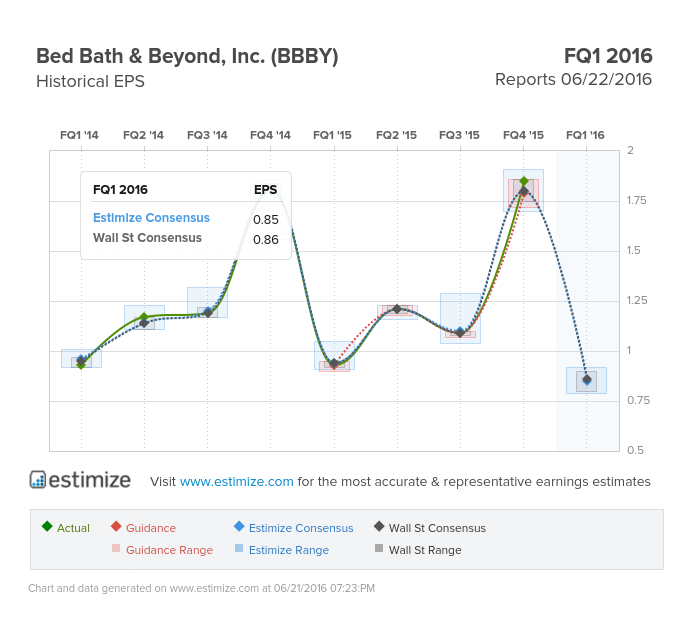Screen dimensions: 685x620
Task: Toggle the Estimize Range legend swatch
Action: pos(239,548)
